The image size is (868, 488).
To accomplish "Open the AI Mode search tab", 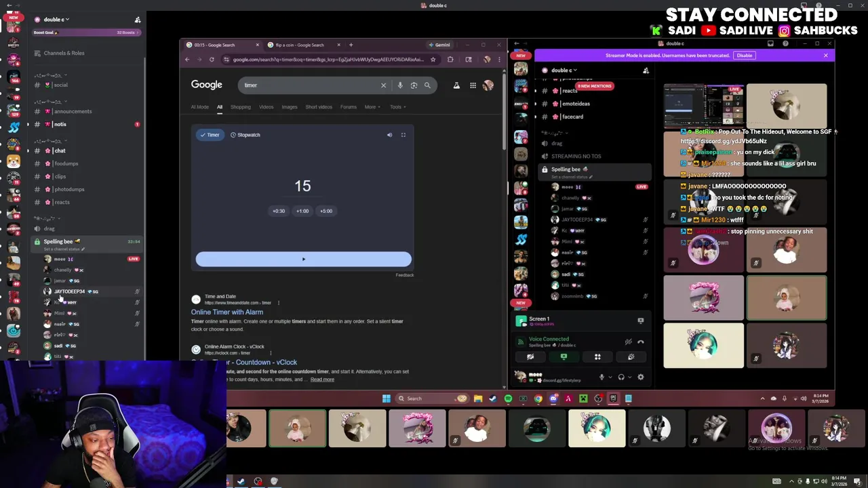I will (x=200, y=107).
